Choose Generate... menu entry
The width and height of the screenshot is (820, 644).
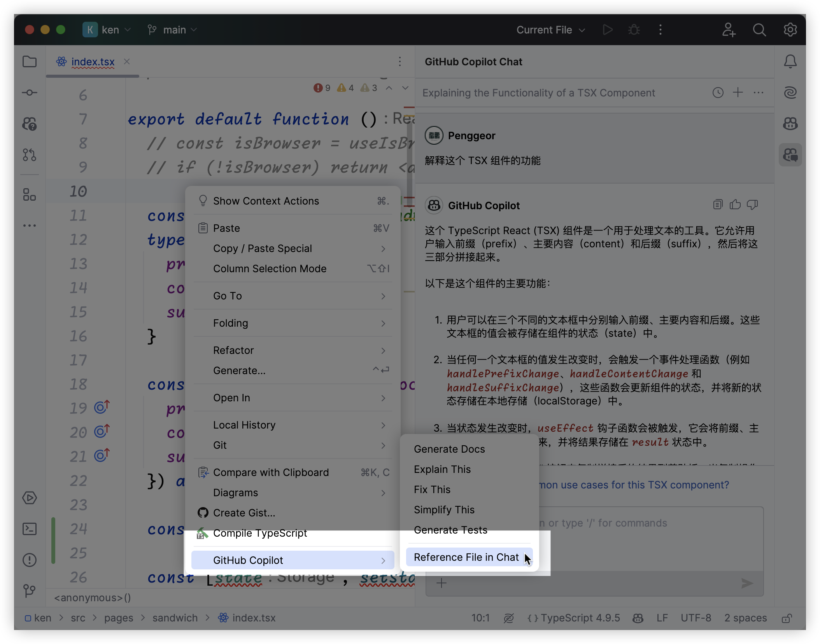click(293, 371)
